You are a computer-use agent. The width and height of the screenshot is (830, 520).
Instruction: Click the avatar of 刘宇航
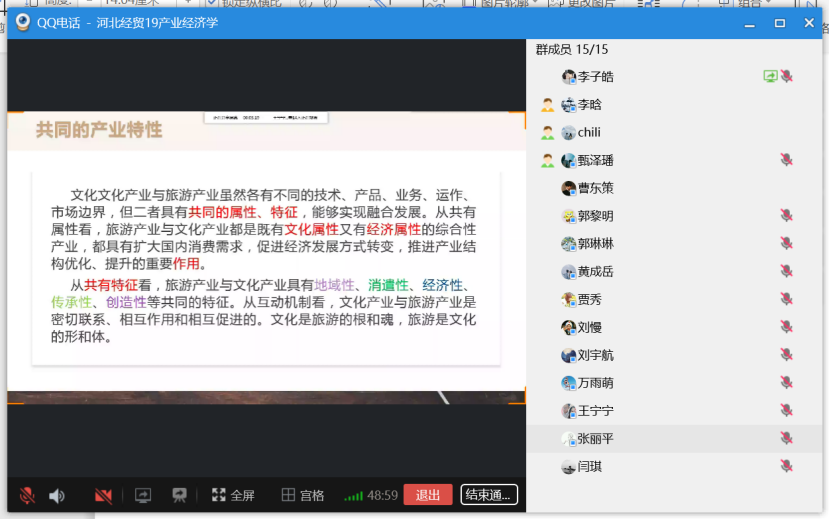point(568,355)
